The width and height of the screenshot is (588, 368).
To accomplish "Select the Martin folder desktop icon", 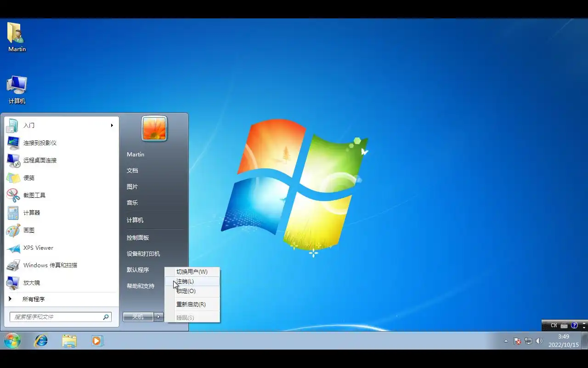I will 17,37.
